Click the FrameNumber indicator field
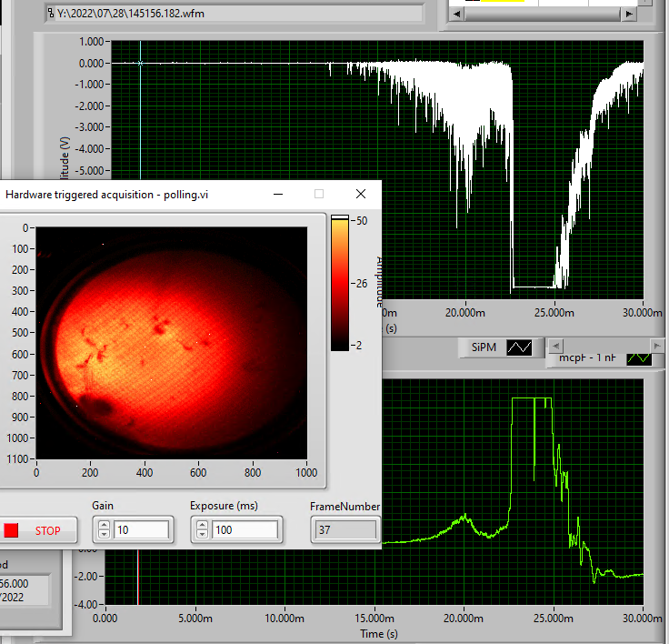 (344, 530)
